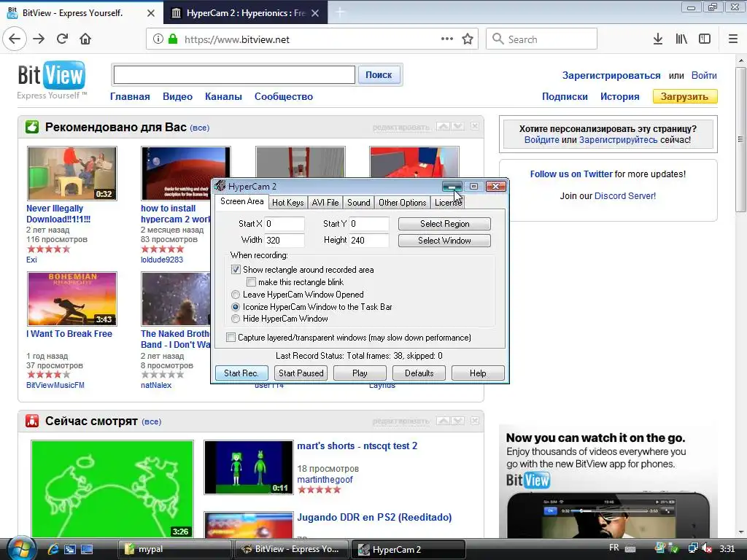The image size is (747, 560).
Task: Go back with the browser back arrow
Action: (x=15, y=39)
